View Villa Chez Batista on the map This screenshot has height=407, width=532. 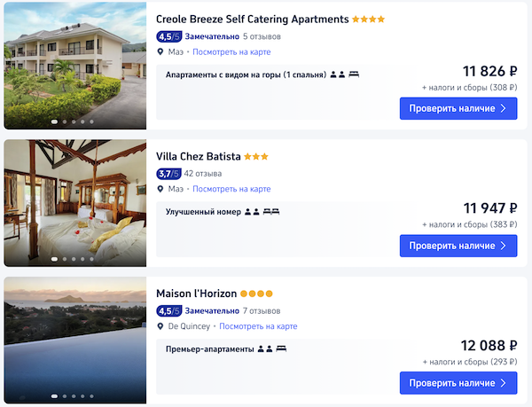pos(231,189)
